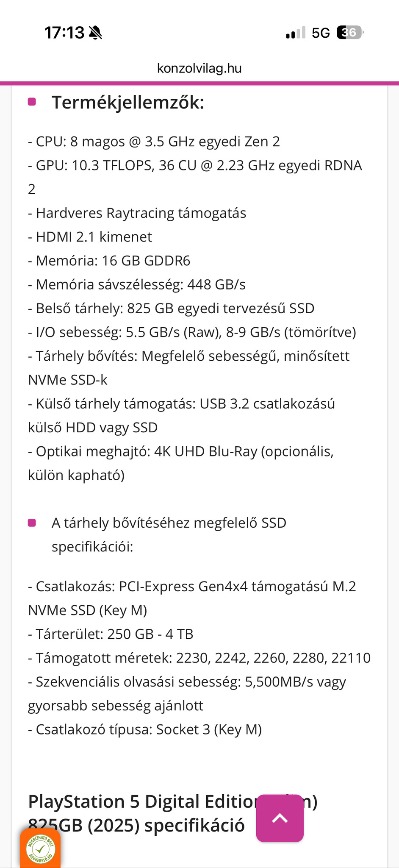
Task: Click the pink bullet beside SSD specifikációi
Action: point(32,523)
